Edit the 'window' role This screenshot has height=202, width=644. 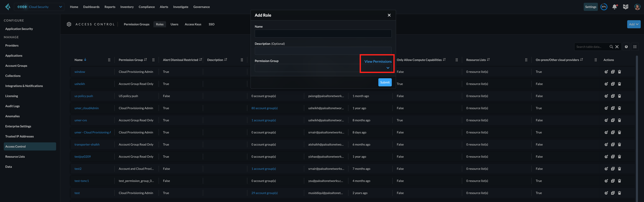coord(606,72)
